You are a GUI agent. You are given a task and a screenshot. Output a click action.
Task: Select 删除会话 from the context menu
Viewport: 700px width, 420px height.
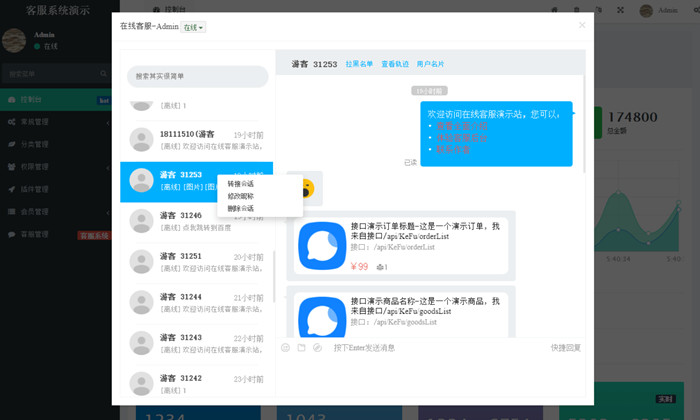click(241, 208)
